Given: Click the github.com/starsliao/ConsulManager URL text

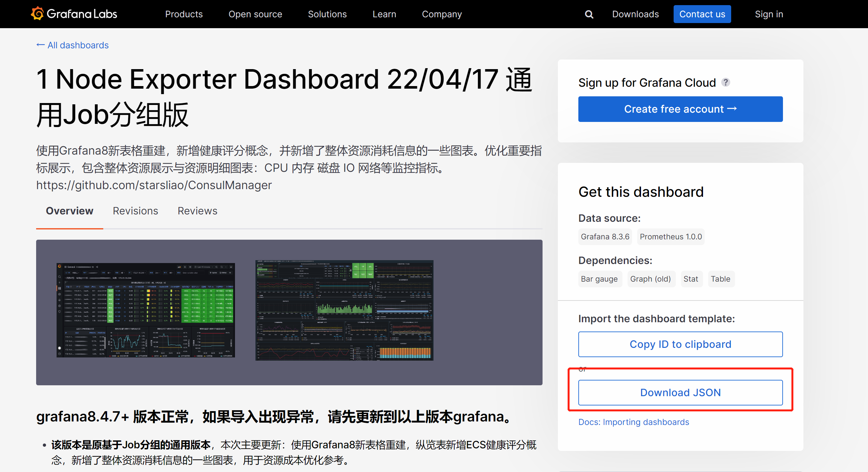Looking at the screenshot, I should (154, 185).
